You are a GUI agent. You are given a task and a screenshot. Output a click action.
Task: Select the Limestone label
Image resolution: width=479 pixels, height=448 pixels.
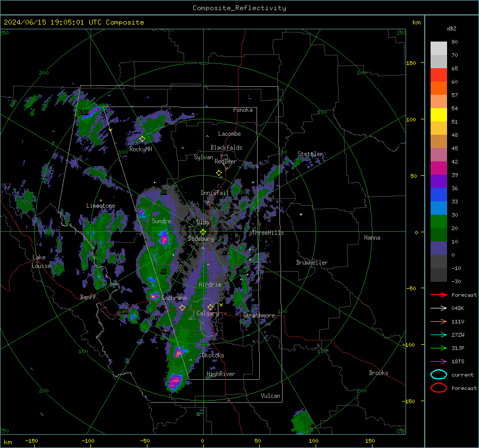click(x=101, y=206)
